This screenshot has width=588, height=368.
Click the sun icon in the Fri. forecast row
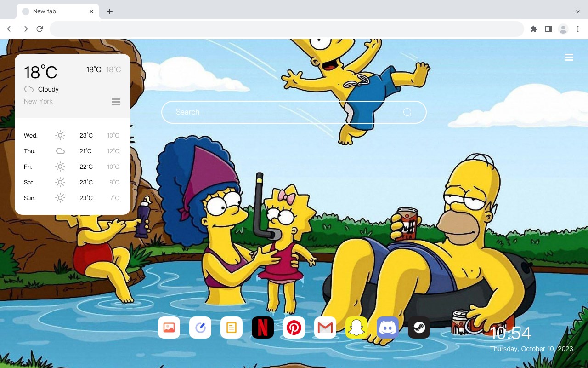coord(60,167)
